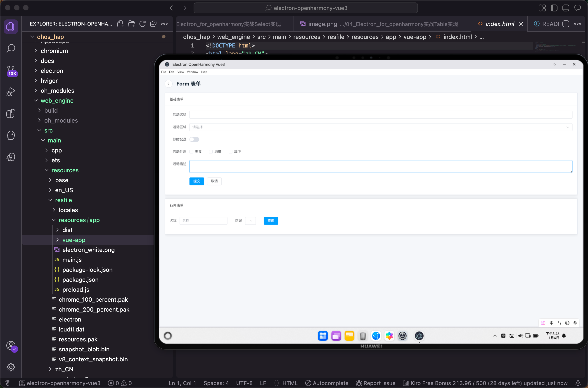Click the 查询 query button
588x388 pixels.
click(x=271, y=221)
